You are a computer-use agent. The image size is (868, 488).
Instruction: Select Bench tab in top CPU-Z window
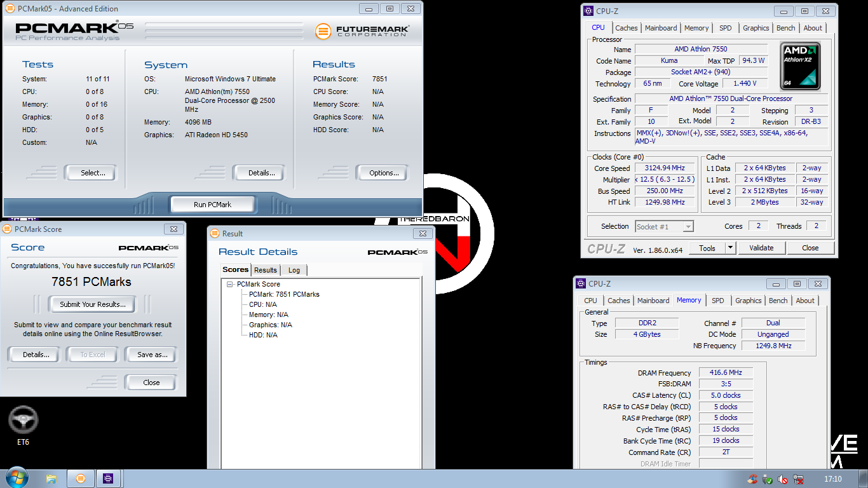pyautogui.click(x=786, y=28)
